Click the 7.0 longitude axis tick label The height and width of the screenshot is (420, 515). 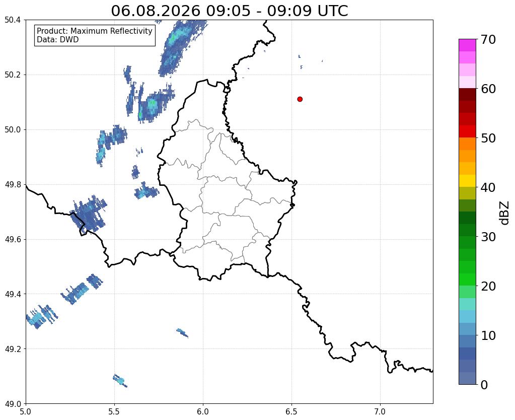(380, 411)
